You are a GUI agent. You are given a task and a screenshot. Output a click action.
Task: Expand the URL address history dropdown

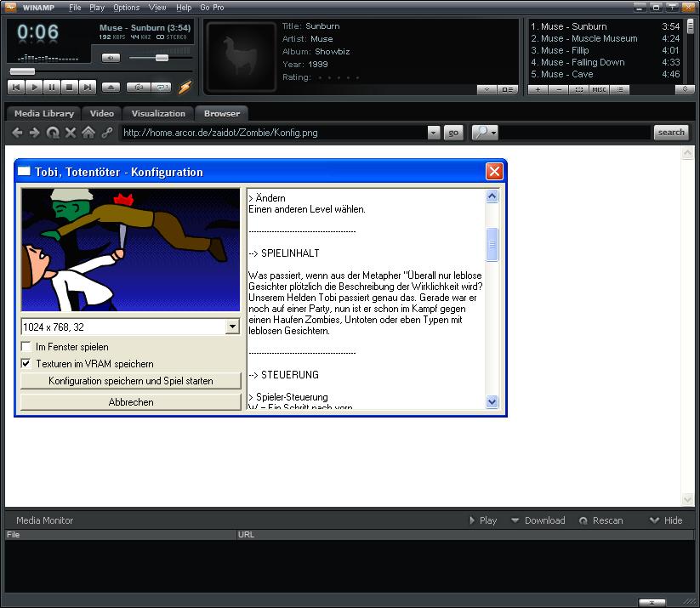point(434,133)
